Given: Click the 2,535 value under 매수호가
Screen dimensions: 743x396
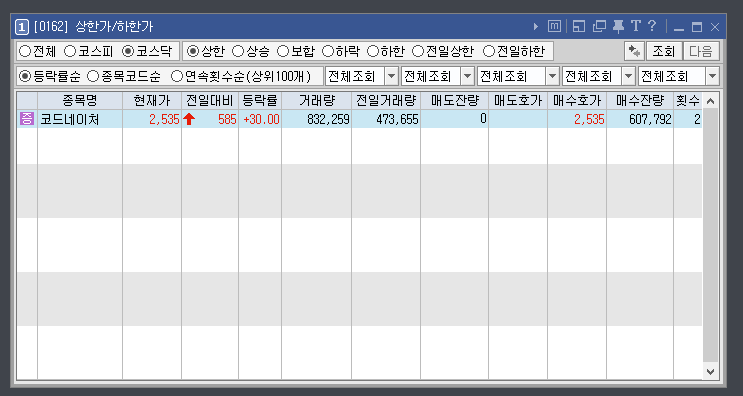Looking at the screenshot, I should point(589,119).
